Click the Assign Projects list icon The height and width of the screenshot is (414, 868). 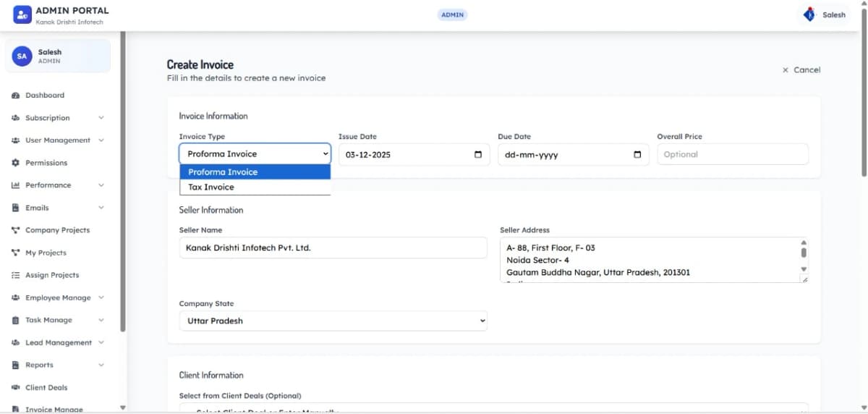pyautogui.click(x=15, y=275)
